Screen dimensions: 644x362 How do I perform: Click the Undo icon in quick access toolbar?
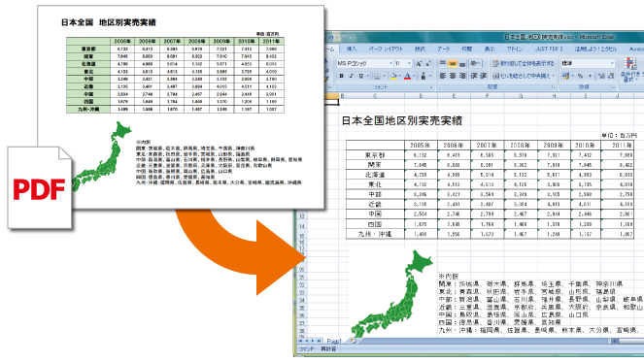[x=331, y=38]
